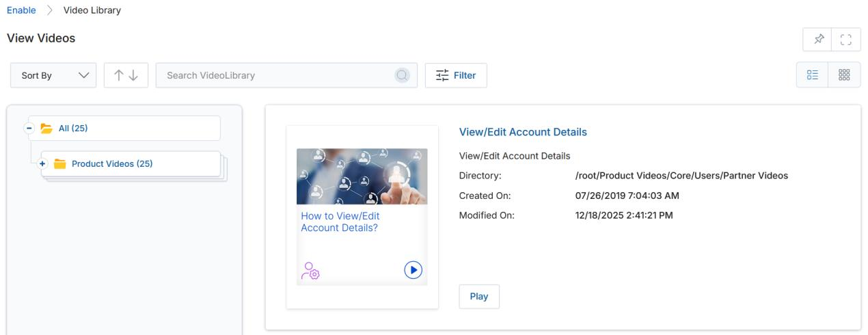
Task: Select the All (25) folder
Action: tap(124, 128)
